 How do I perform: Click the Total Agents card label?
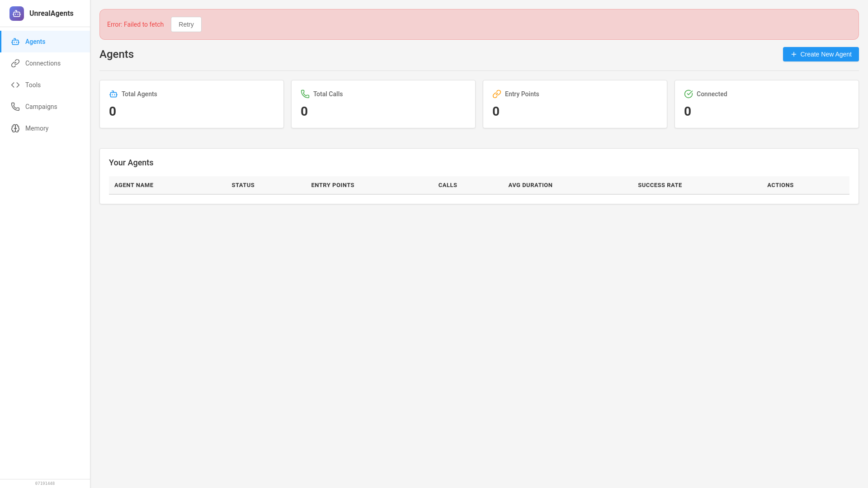pos(139,94)
